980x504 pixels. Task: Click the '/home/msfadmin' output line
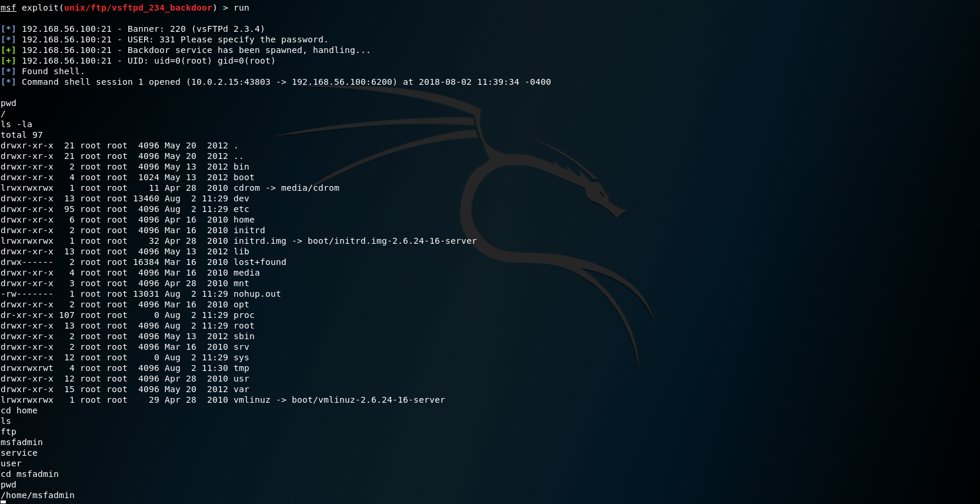click(38, 495)
